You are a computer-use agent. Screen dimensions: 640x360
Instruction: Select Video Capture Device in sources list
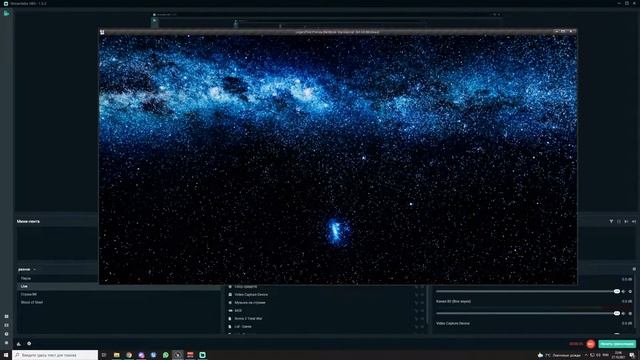251,295
